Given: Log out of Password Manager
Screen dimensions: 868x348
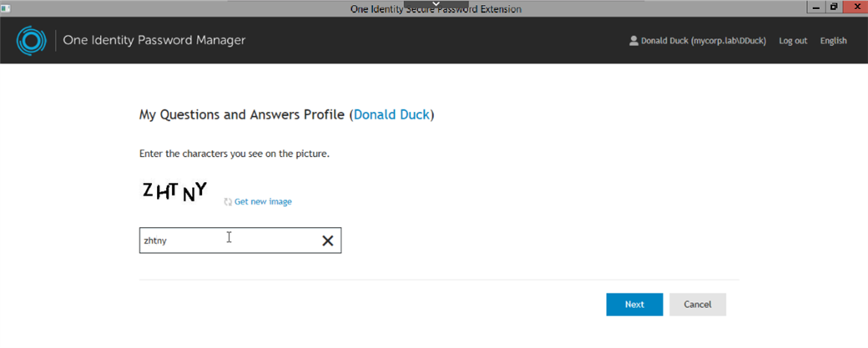Looking at the screenshot, I should [x=793, y=40].
